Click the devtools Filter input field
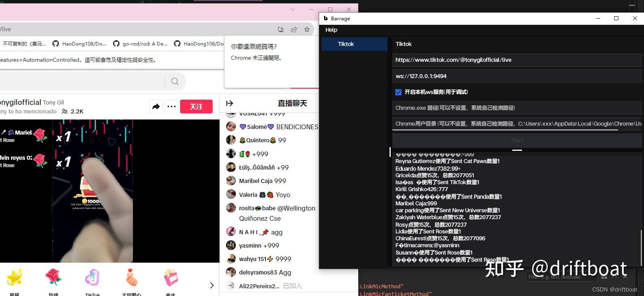Viewport: 644px width, 296px height. pos(562,276)
